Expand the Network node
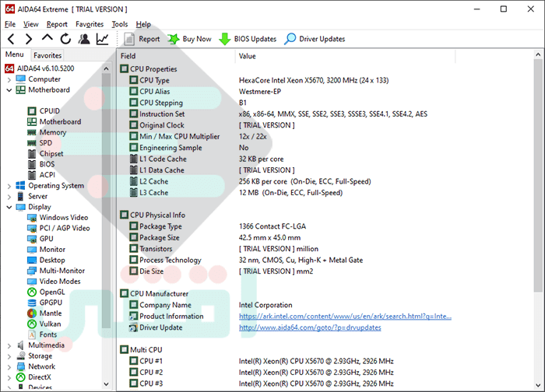This screenshot has width=545, height=392. coord(9,367)
